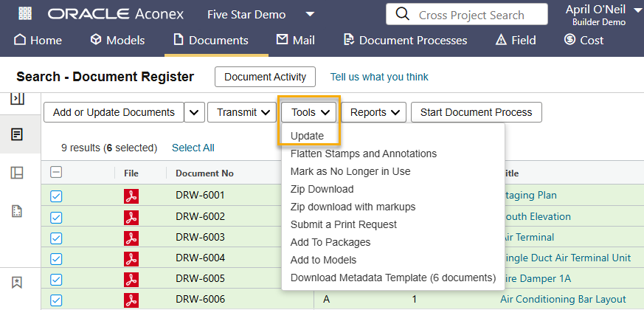Choose Update from Tools menu
The height and width of the screenshot is (310, 644).
click(x=307, y=136)
